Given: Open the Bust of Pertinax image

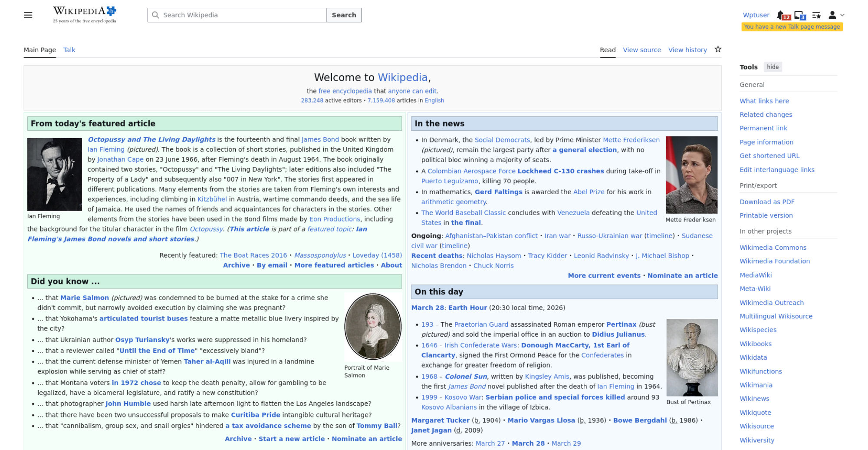Looking at the screenshot, I should pyautogui.click(x=692, y=357).
